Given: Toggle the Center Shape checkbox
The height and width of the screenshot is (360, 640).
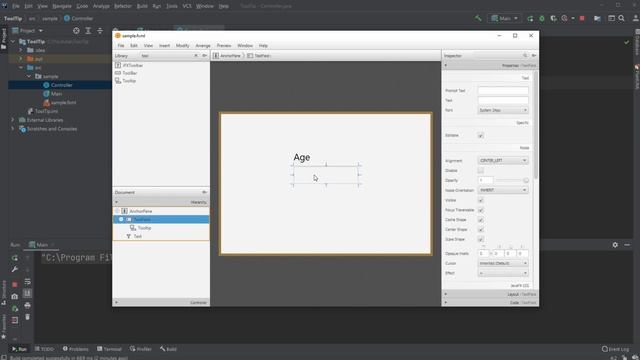Looking at the screenshot, I should pyautogui.click(x=481, y=230).
